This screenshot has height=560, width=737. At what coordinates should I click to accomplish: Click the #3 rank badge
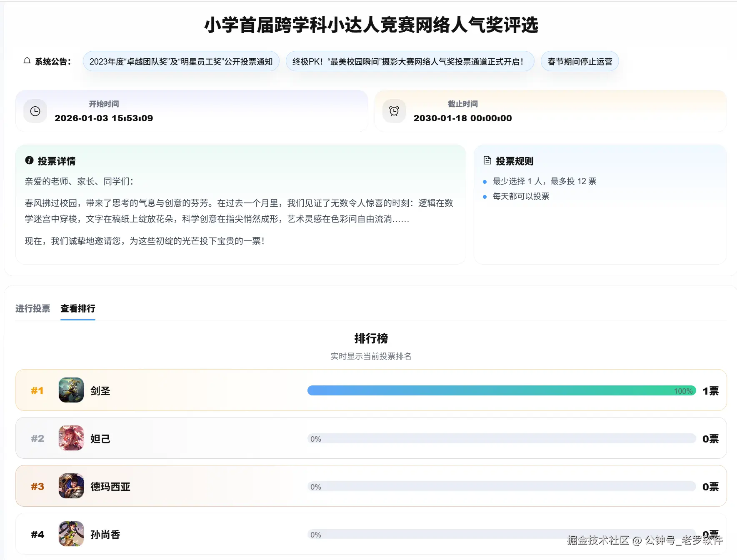[x=37, y=487]
